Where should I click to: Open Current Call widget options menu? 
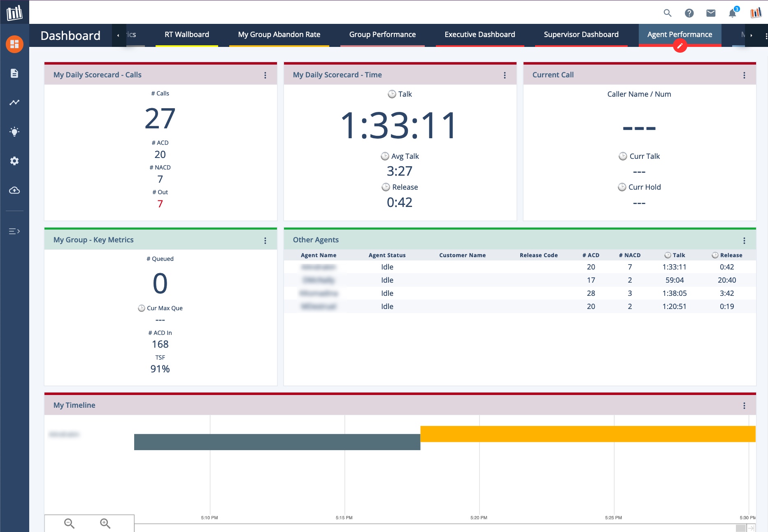click(x=744, y=75)
